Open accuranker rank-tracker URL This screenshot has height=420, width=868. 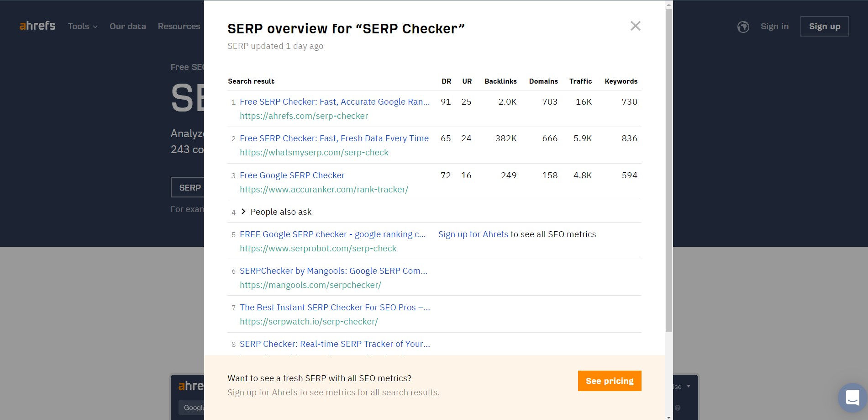coord(324,190)
